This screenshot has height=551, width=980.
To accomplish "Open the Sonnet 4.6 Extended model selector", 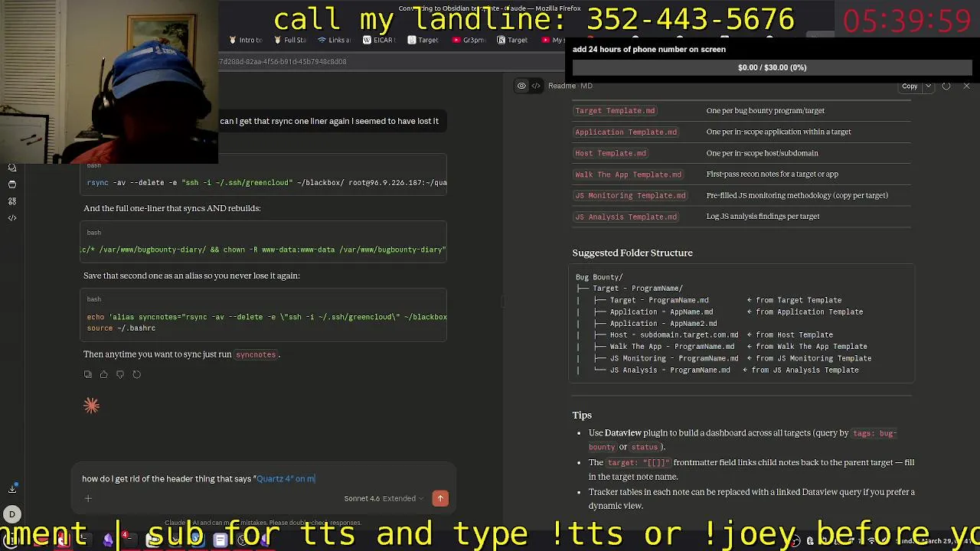I will [384, 498].
